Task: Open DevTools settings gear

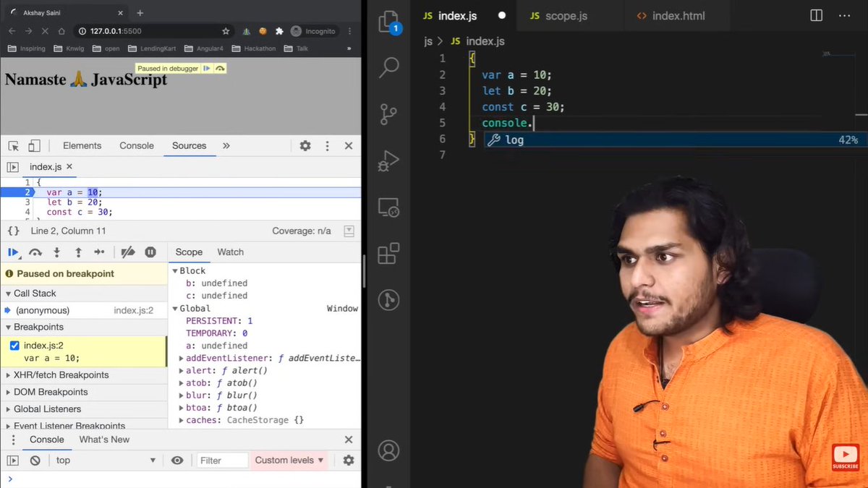Action: click(x=305, y=145)
